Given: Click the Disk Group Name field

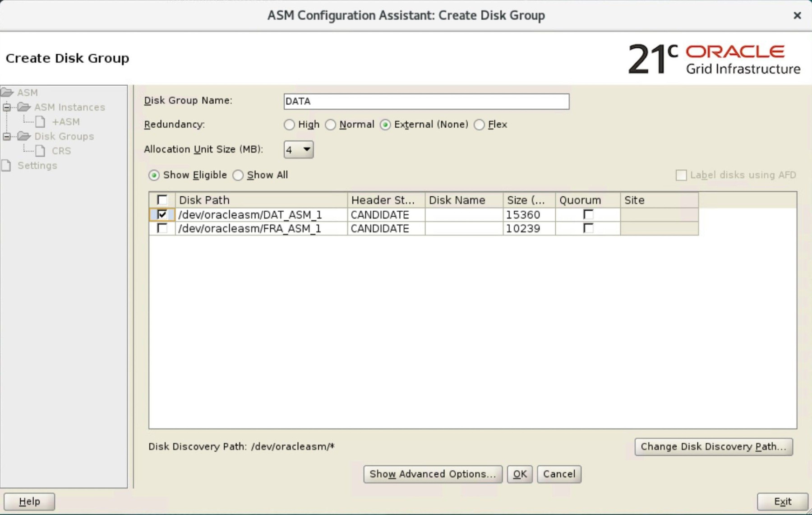Looking at the screenshot, I should coord(426,101).
